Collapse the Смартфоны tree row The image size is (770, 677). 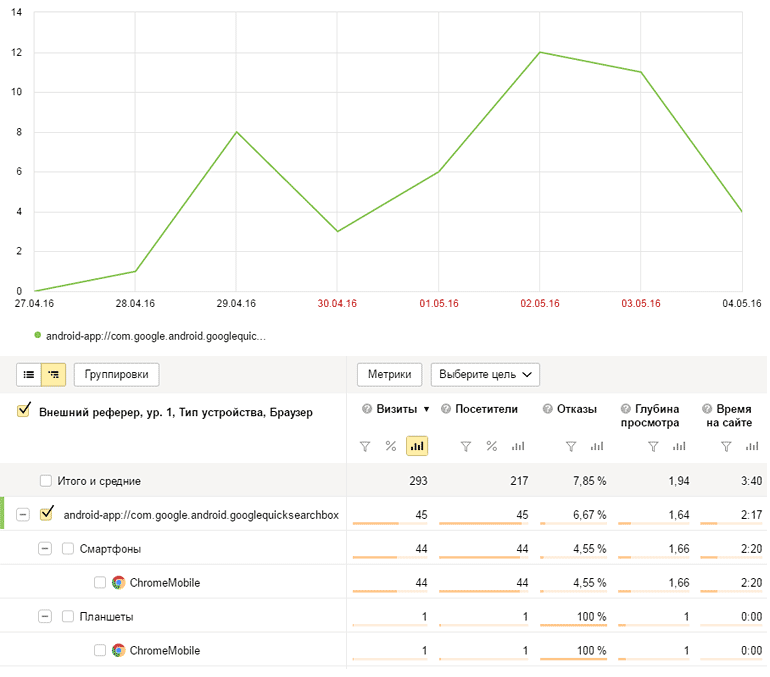[45, 549]
